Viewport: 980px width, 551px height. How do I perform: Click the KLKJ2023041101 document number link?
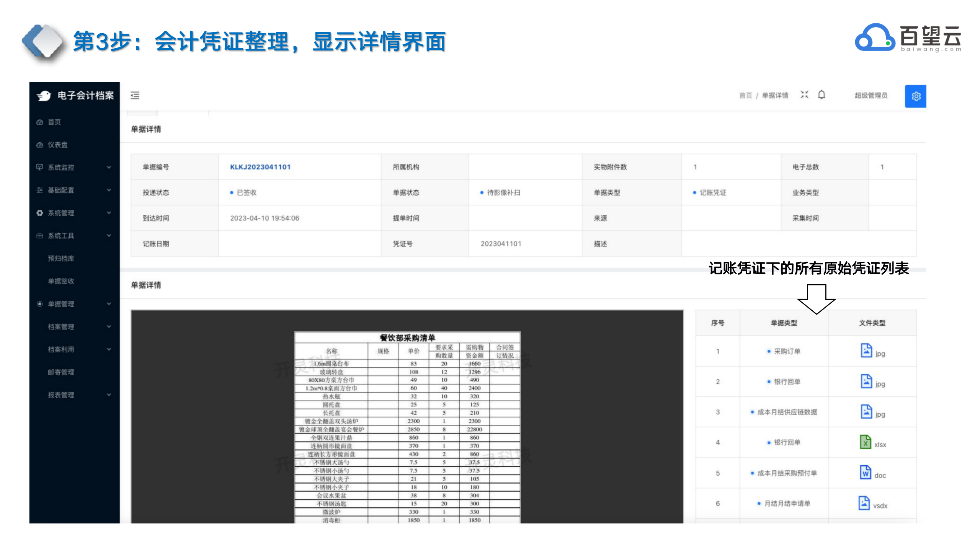point(260,167)
